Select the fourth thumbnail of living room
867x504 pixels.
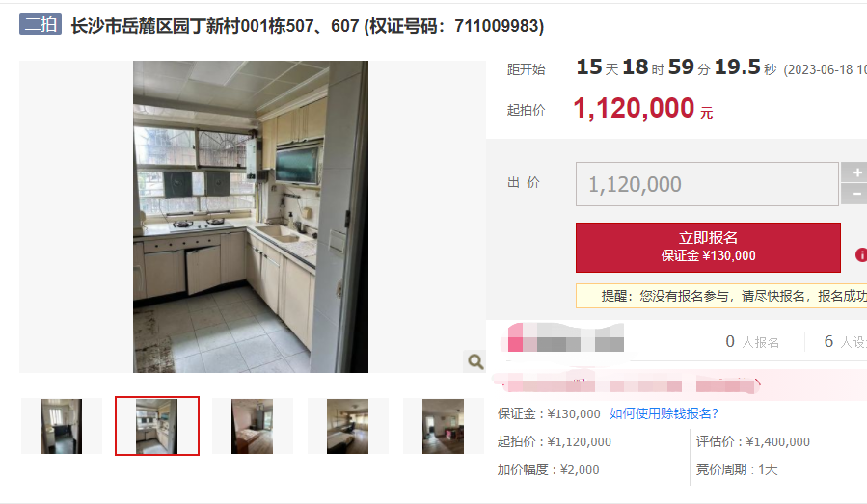348,426
